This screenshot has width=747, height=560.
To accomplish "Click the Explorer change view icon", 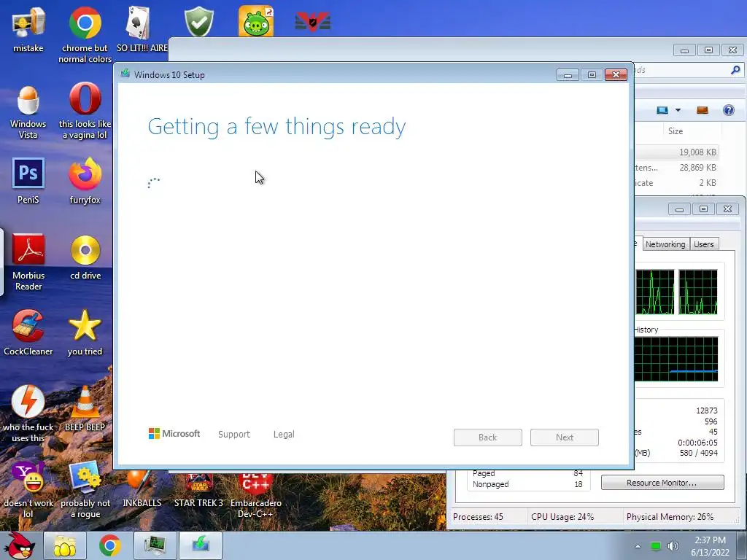I will [662, 110].
